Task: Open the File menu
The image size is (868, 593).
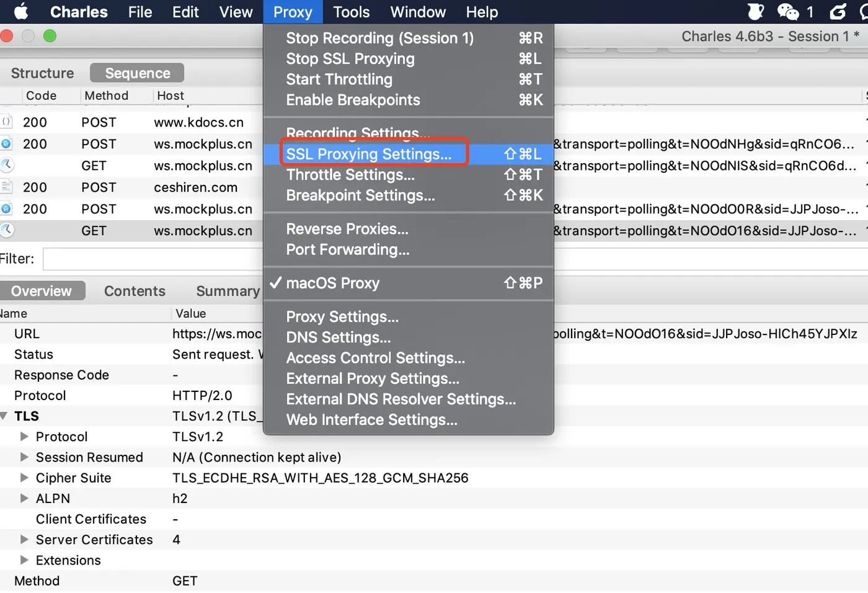Action: tap(140, 12)
